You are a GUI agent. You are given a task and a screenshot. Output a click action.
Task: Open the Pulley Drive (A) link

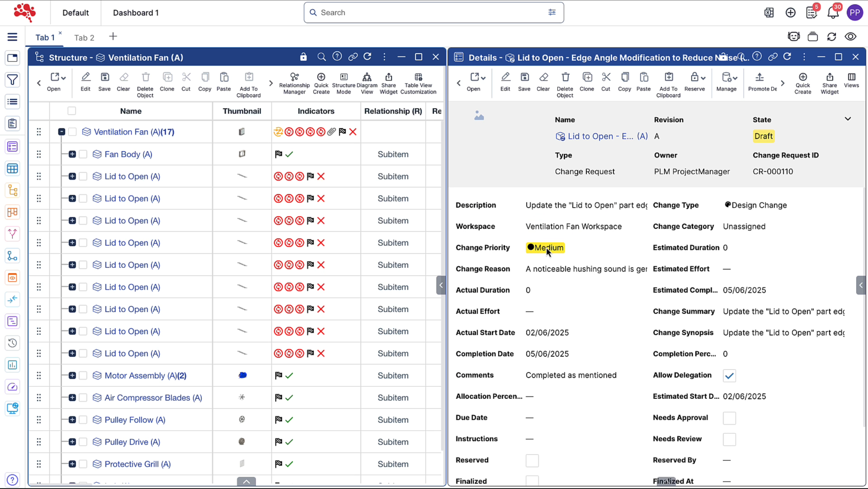tap(132, 442)
